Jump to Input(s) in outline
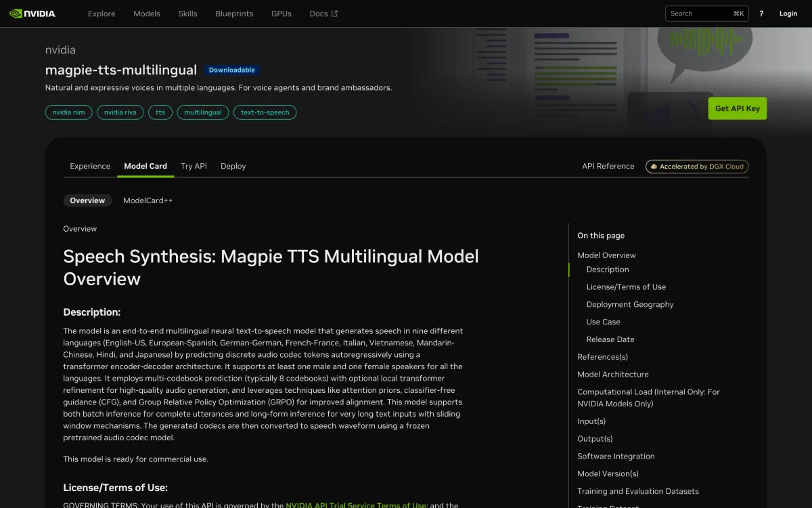Image resolution: width=812 pixels, height=508 pixels. pyautogui.click(x=591, y=421)
